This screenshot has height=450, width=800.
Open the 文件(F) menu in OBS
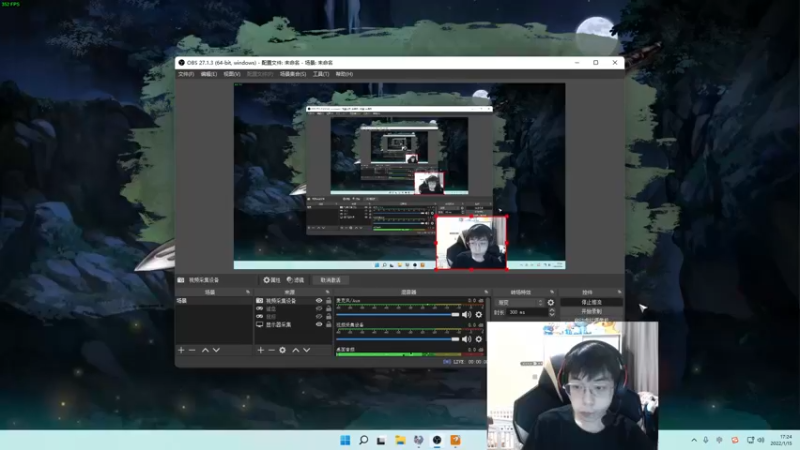click(x=186, y=74)
